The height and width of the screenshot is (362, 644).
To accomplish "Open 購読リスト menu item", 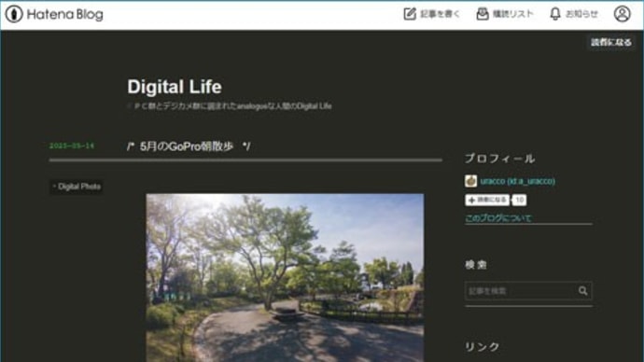I will [513, 14].
